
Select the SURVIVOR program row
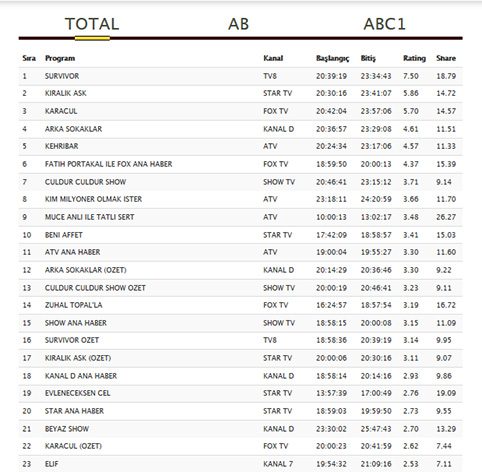pyautogui.click(x=240, y=76)
